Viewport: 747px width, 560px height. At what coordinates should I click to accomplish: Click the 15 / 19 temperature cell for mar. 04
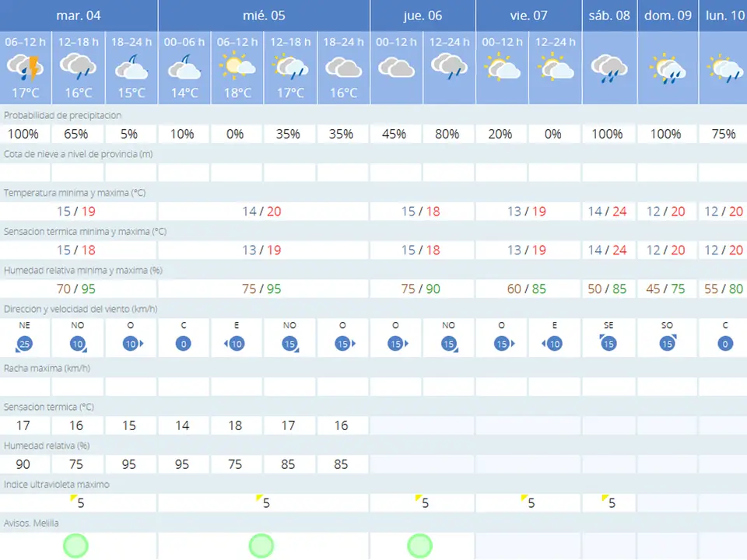point(76,212)
